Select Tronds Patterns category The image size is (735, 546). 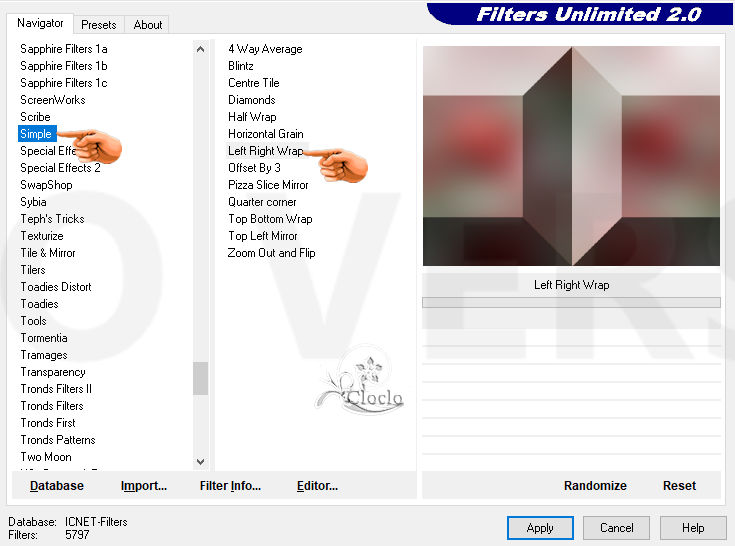pos(58,440)
